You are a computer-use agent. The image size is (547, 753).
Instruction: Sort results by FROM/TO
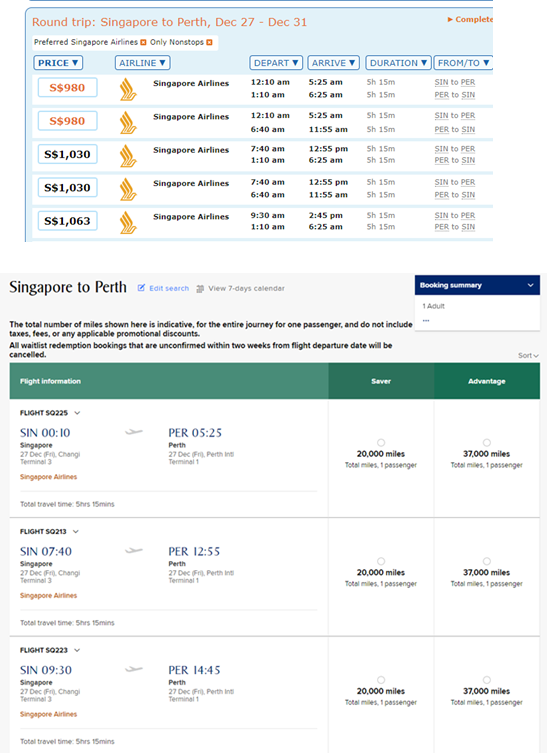tap(463, 63)
